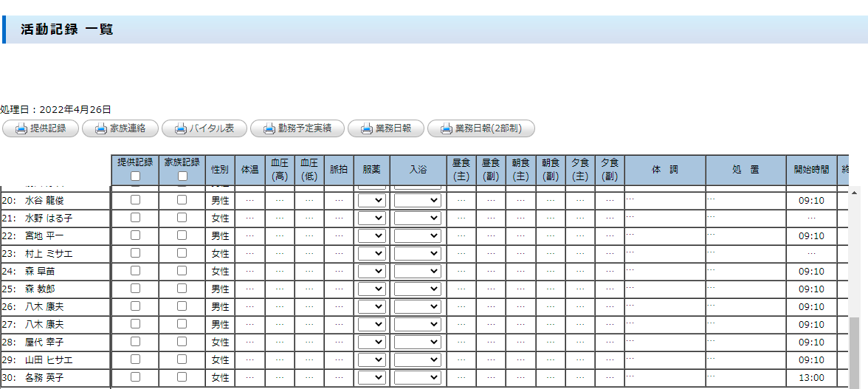This screenshot has width=868, height=389.
Task: Tick 提供記録 checkbox for 水谷 龍俊
Action: click(135, 200)
